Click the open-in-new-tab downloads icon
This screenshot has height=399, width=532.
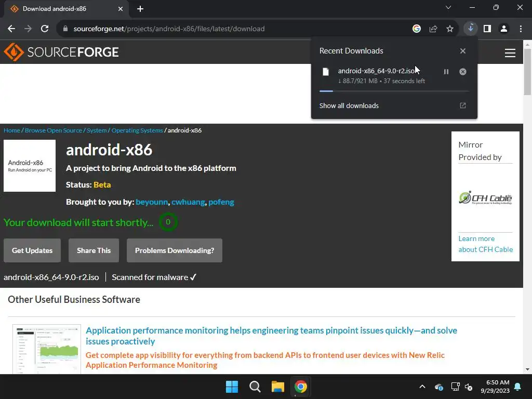click(x=463, y=105)
